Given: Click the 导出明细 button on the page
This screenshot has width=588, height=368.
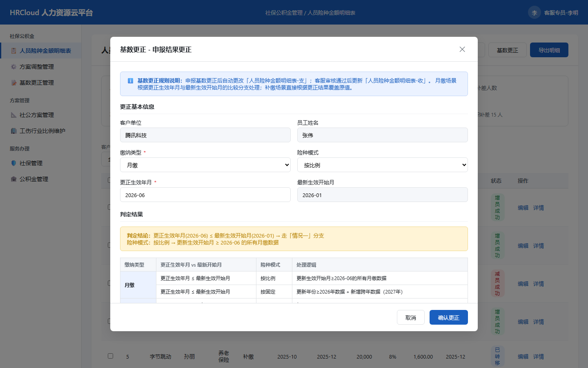Looking at the screenshot, I should pyautogui.click(x=549, y=50).
